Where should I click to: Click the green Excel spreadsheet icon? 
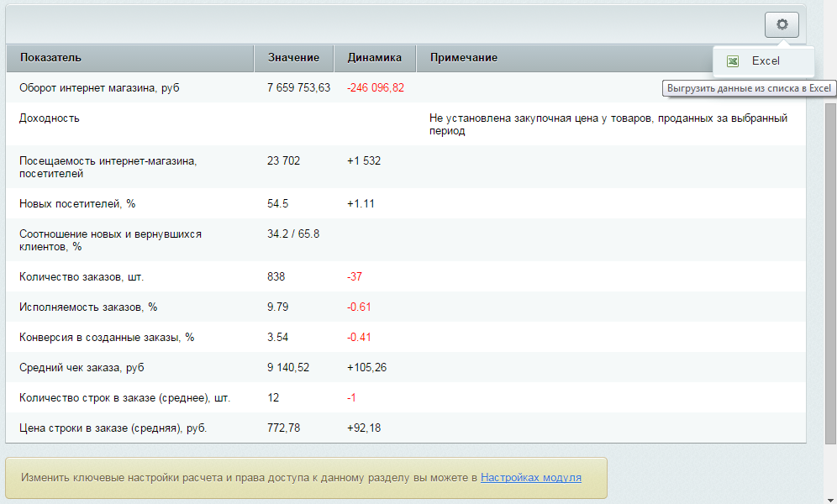pos(733,61)
